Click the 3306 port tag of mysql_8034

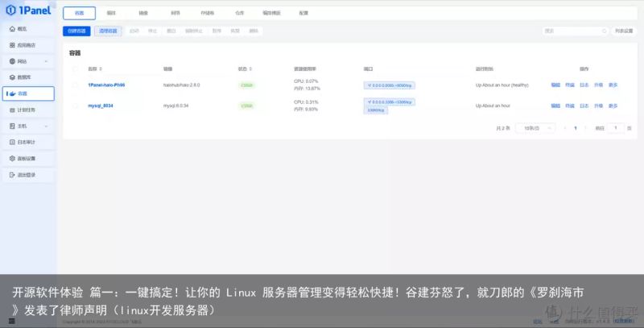pyautogui.click(x=390, y=102)
